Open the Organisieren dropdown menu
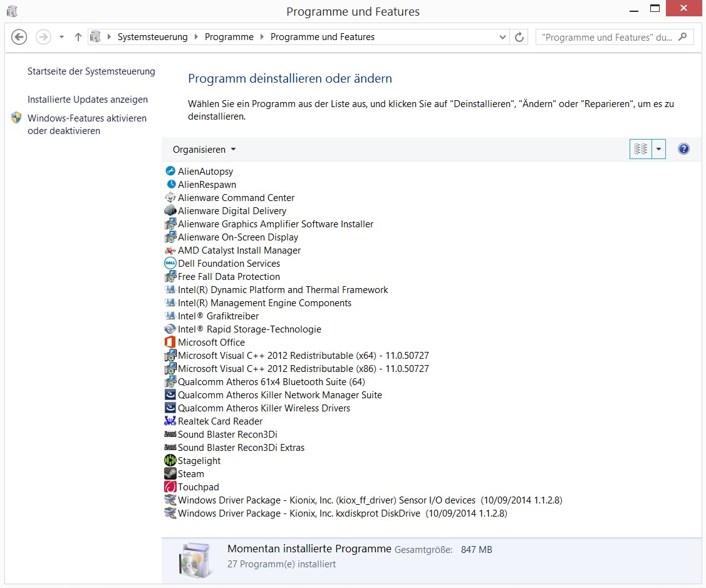The image size is (706, 588). pyautogui.click(x=204, y=150)
